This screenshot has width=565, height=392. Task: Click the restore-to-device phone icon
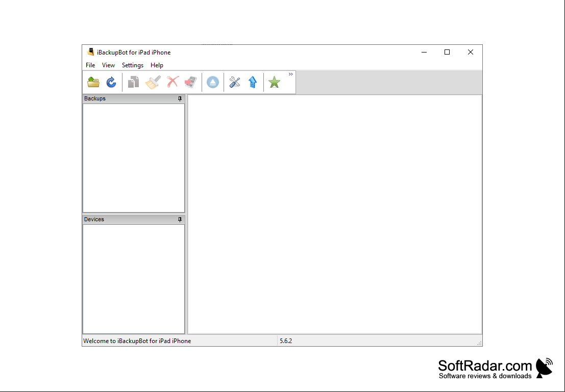(191, 82)
